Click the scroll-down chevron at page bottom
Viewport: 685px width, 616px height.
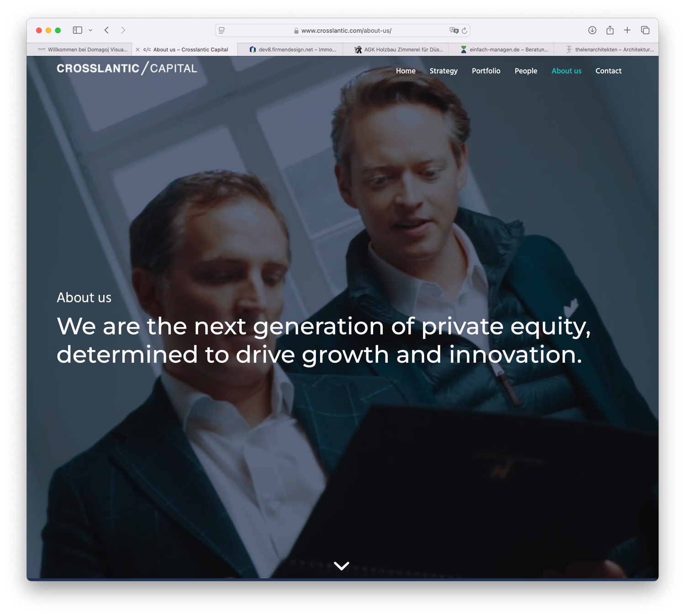(342, 566)
